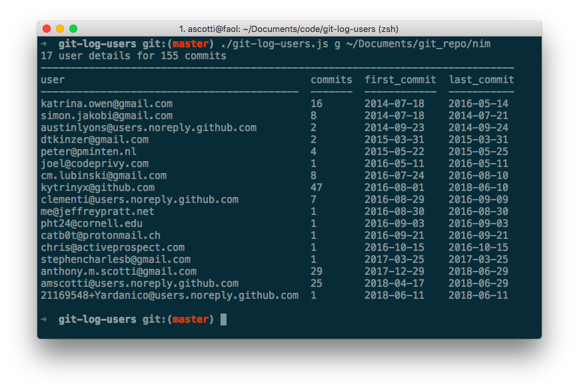Click katrina.owen@gmail.com email
The image size is (579, 392).
point(107,104)
